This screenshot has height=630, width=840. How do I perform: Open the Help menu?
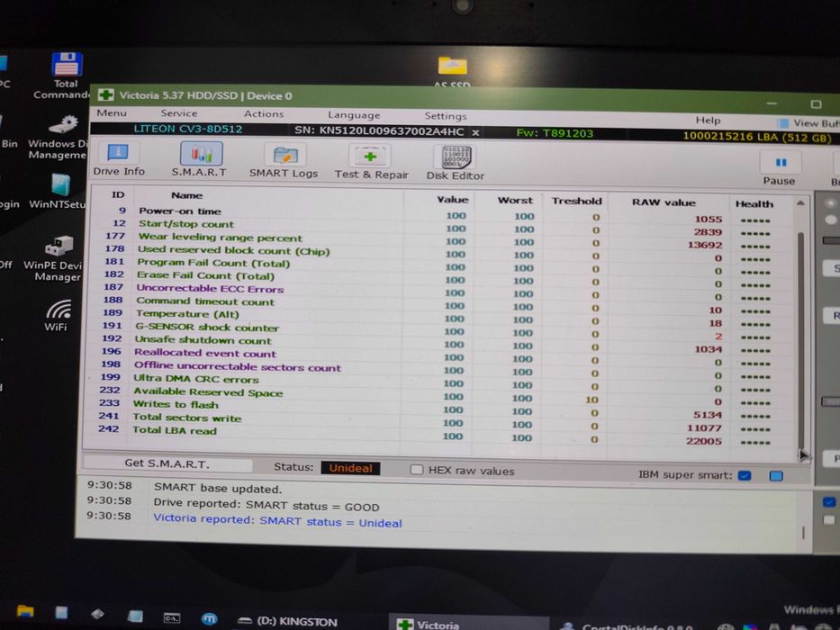click(x=709, y=121)
